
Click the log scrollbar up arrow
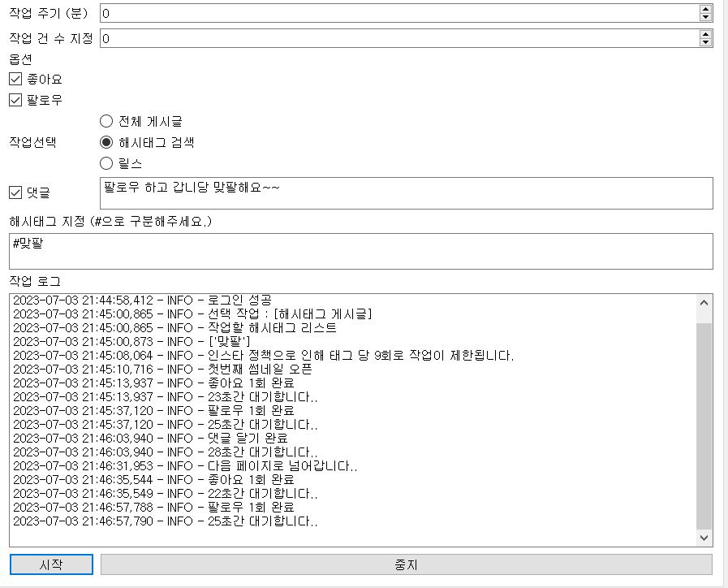pyautogui.click(x=704, y=303)
